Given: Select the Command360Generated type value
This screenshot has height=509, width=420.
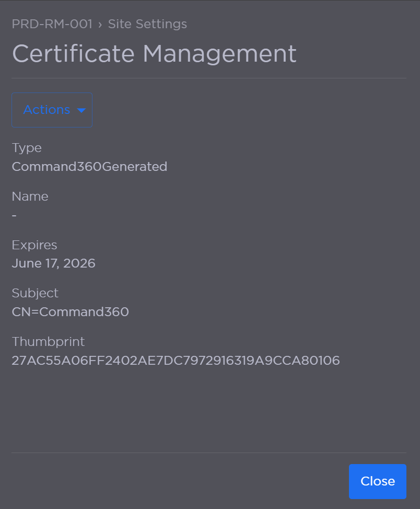Looking at the screenshot, I should point(89,167).
